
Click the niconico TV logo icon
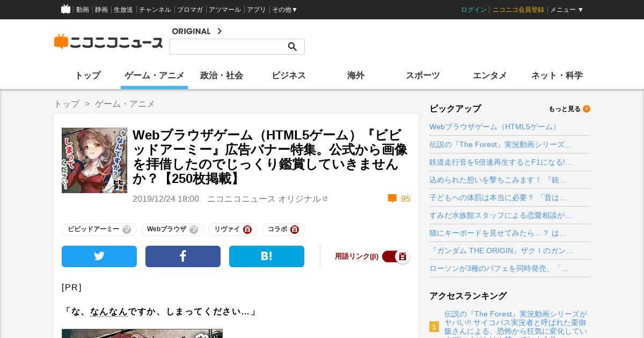tap(65, 9)
